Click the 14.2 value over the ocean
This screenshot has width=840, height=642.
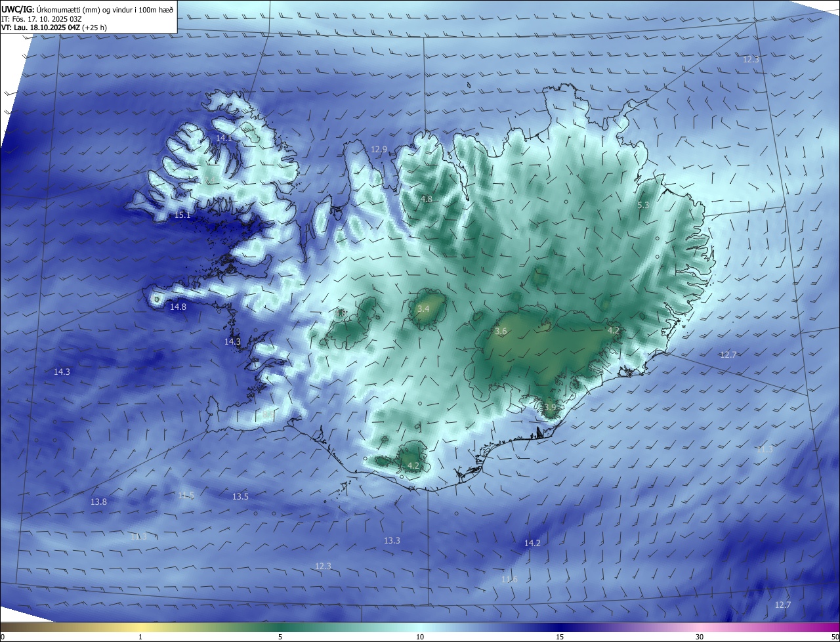pyautogui.click(x=532, y=544)
